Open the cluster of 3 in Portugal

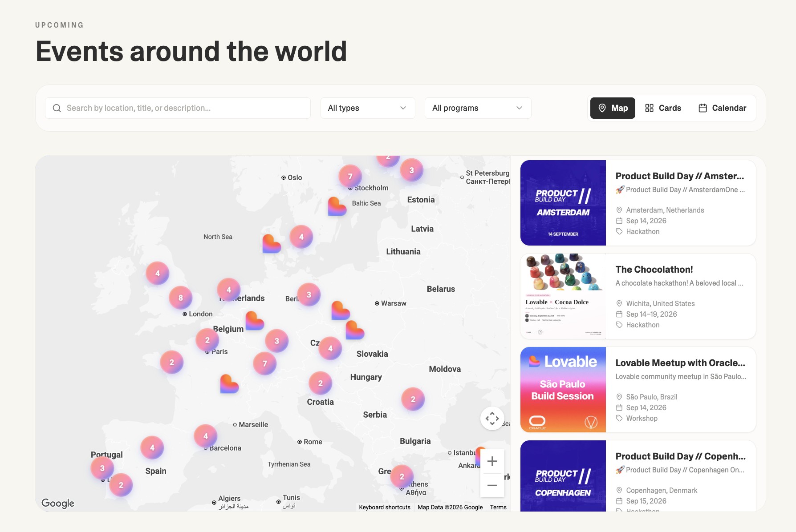pyautogui.click(x=102, y=468)
